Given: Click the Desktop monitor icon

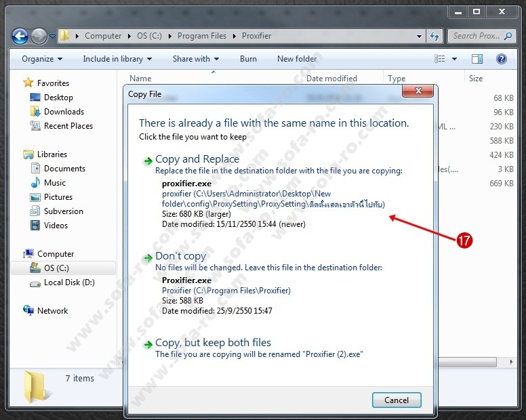Looking at the screenshot, I should tap(35, 98).
